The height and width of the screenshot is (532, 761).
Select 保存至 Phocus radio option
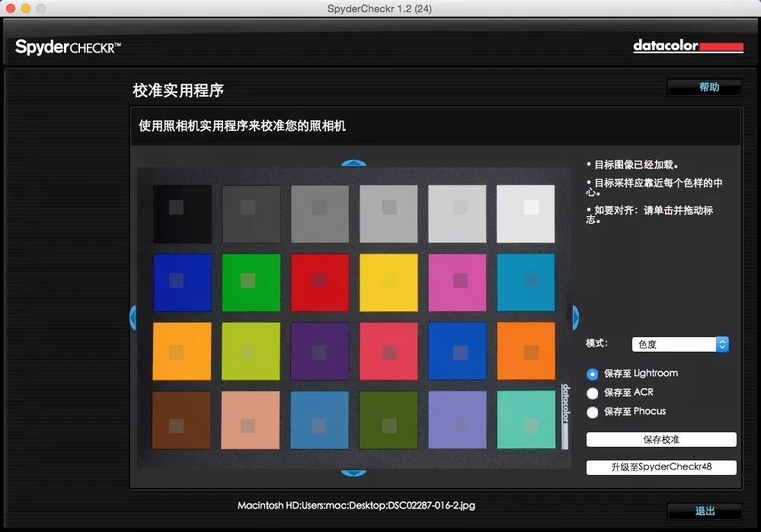592,413
